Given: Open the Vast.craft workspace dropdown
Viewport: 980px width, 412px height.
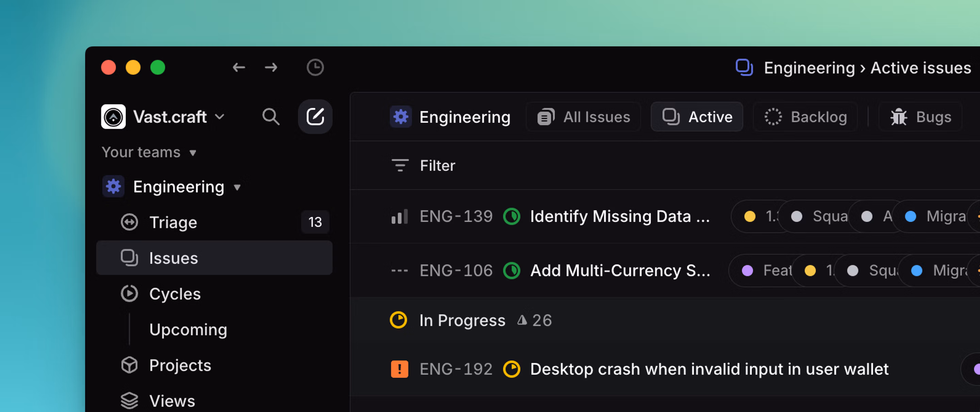Looking at the screenshot, I should pos(164,116).
